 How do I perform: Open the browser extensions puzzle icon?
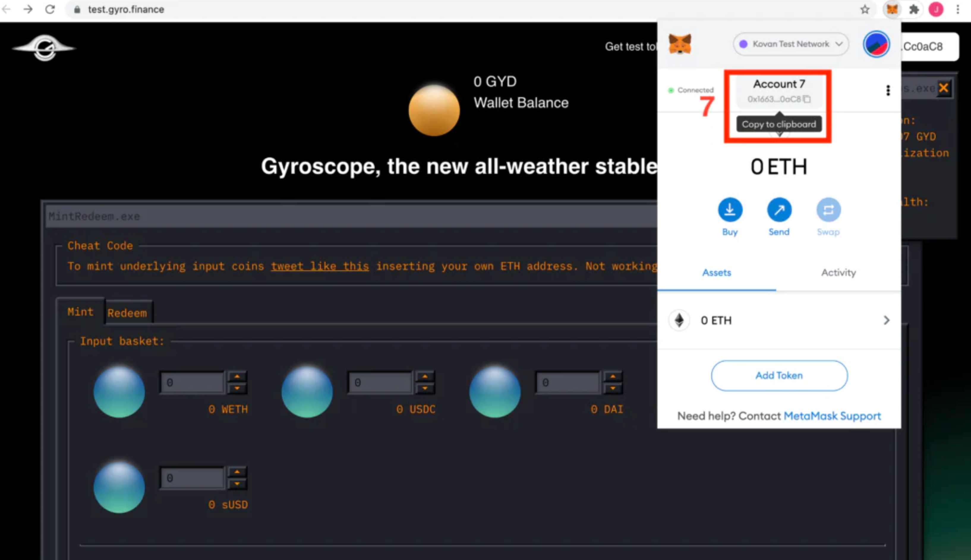[x=914, y=9]
